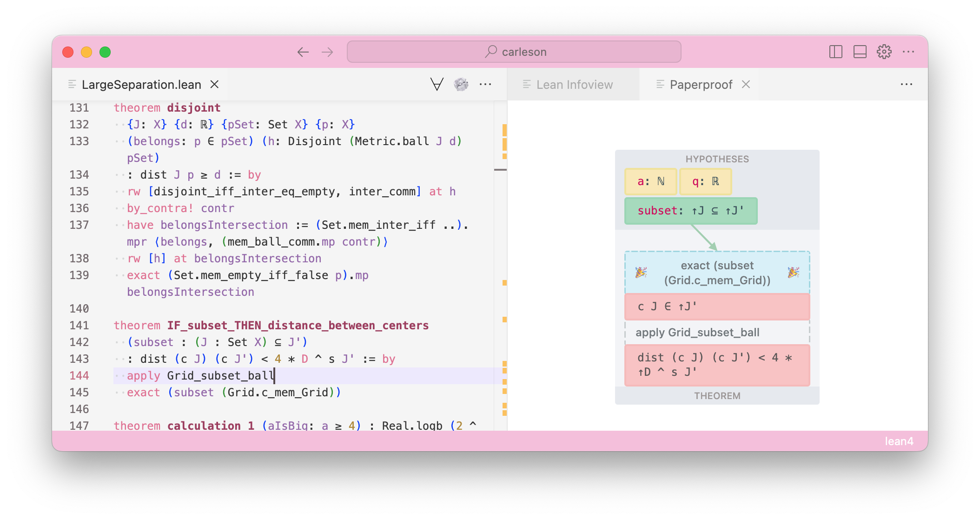
Task: Toggle the primary sidebar layout icon
Action: [x=835, y=52]
